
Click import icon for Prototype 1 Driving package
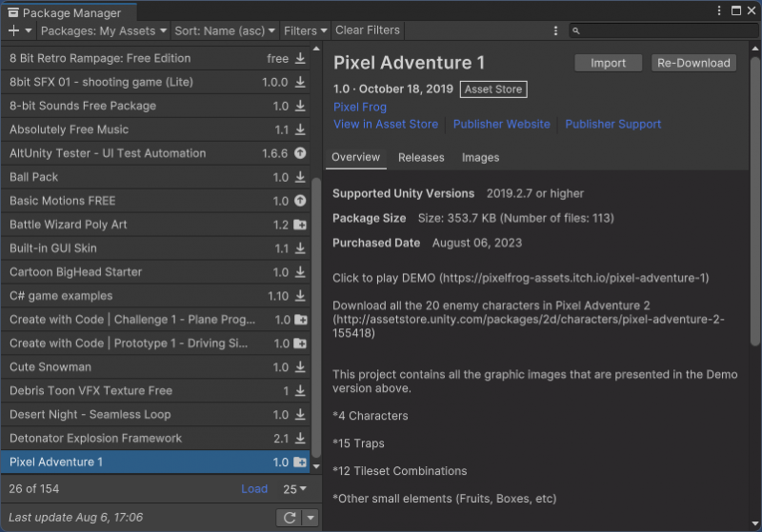(300, 344)
